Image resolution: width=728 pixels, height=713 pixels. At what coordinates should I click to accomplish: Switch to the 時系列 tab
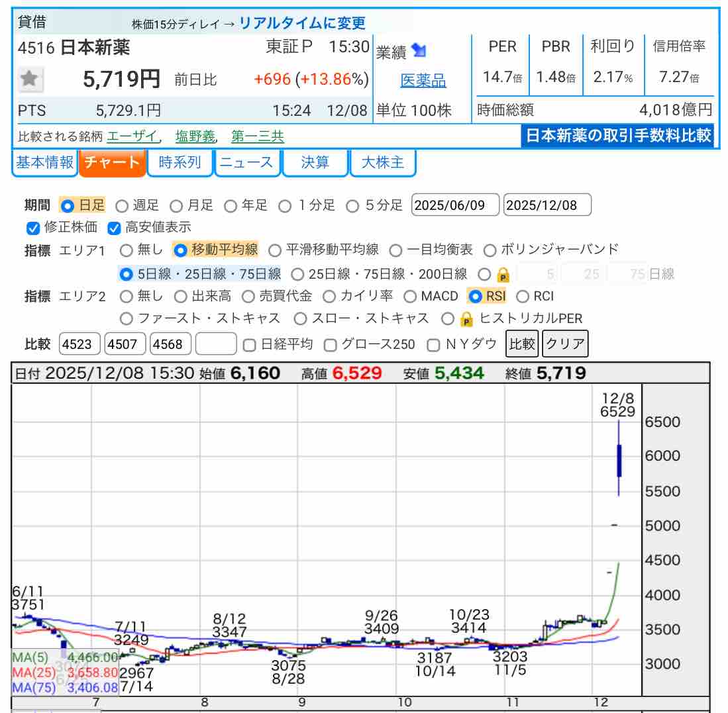pos(180,163)
